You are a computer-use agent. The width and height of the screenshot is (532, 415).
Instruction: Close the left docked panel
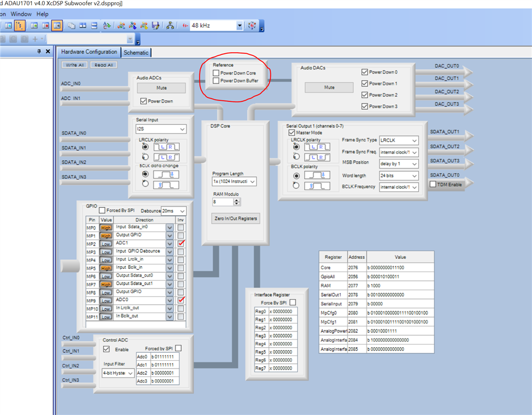coord(48,51)
